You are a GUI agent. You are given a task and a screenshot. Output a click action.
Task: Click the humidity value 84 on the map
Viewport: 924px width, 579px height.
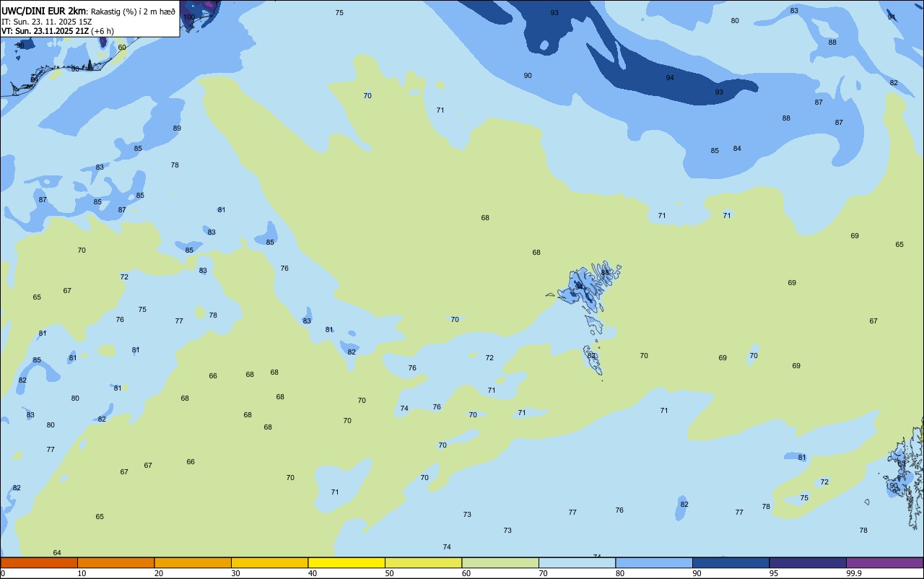point(737,149)
